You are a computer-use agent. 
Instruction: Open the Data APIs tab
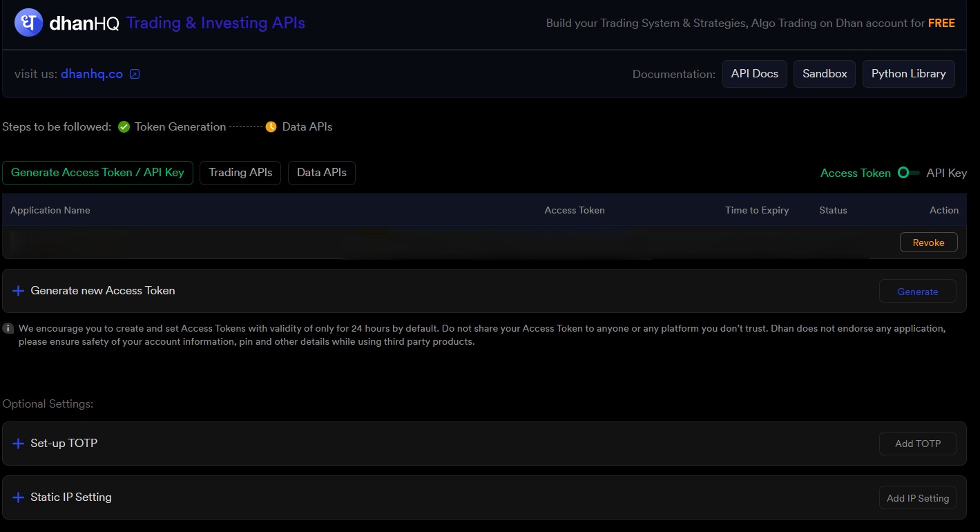point(321,173)
